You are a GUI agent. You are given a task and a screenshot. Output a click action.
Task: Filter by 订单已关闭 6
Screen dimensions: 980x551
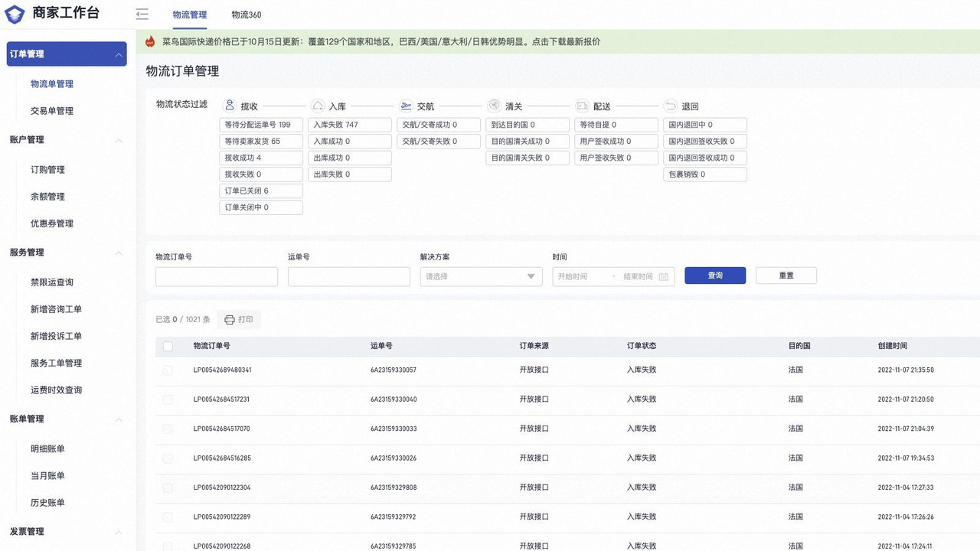click(261, 191)
